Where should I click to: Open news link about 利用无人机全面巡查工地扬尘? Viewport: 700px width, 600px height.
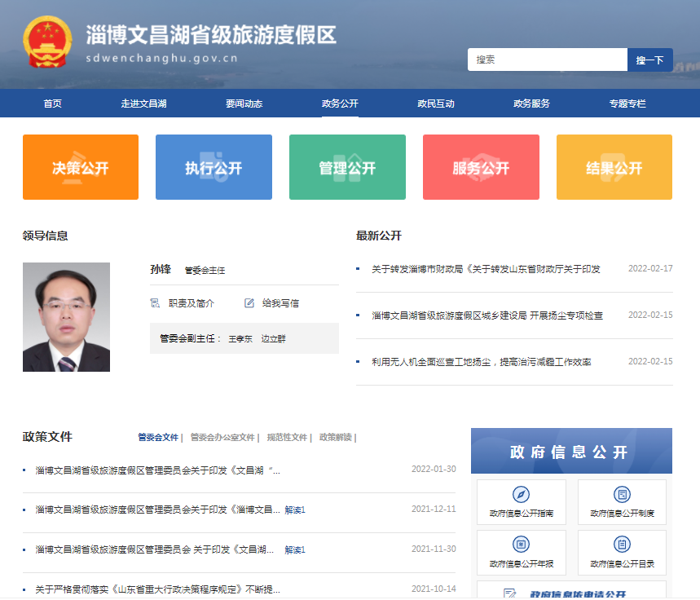pos(481,362)
